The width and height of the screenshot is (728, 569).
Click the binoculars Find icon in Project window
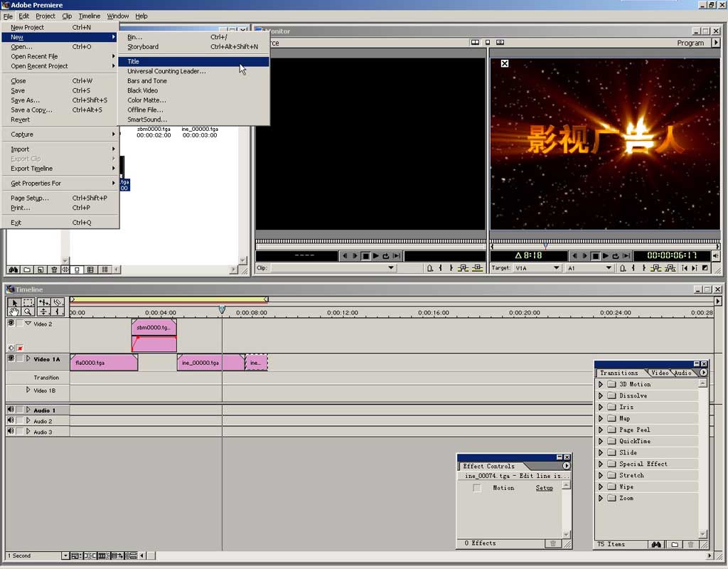[x=13, y=270]
